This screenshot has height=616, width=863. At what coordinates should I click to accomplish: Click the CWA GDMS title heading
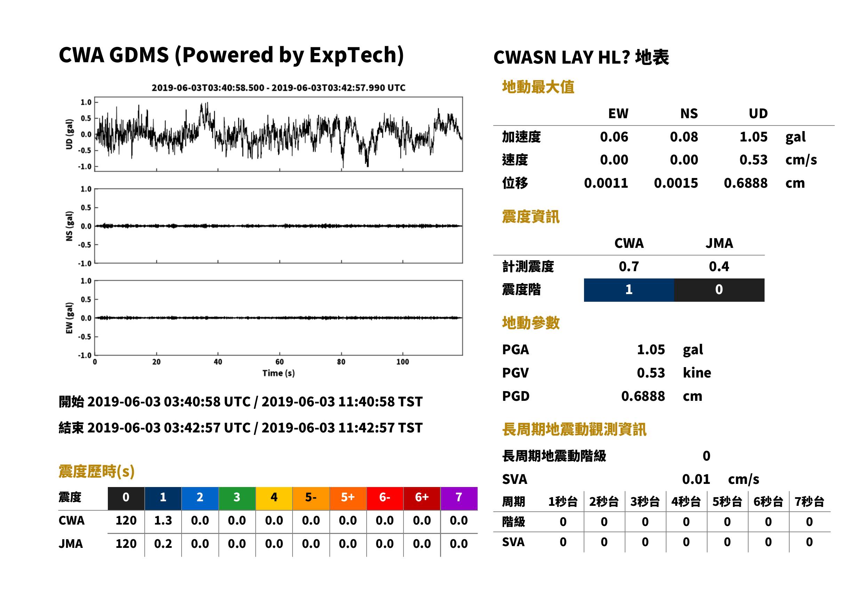click(231, 55)
